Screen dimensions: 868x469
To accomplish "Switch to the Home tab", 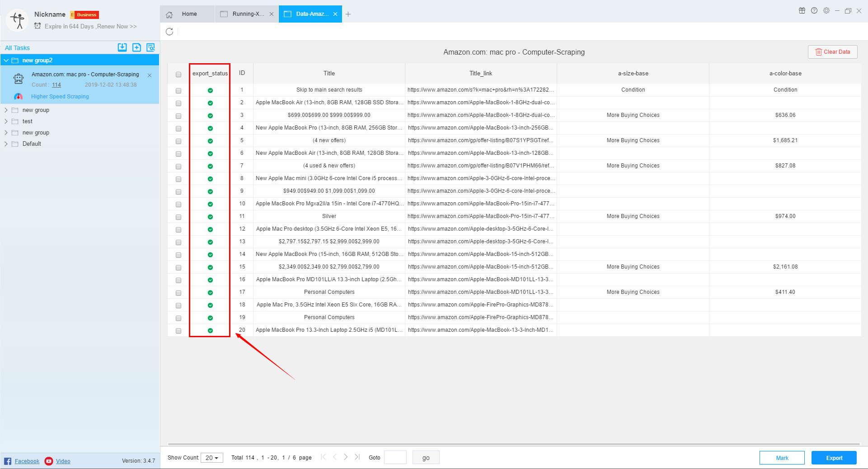I will tap(187, 14).
